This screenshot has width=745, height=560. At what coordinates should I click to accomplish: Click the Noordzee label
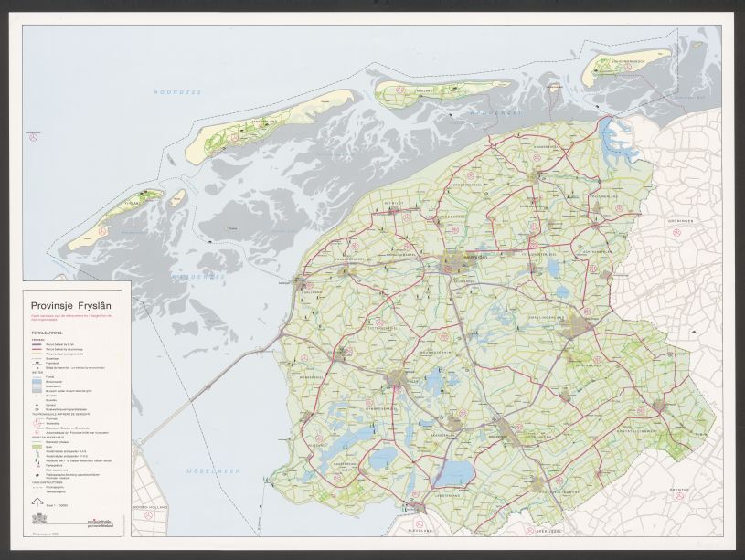(176, 93)
